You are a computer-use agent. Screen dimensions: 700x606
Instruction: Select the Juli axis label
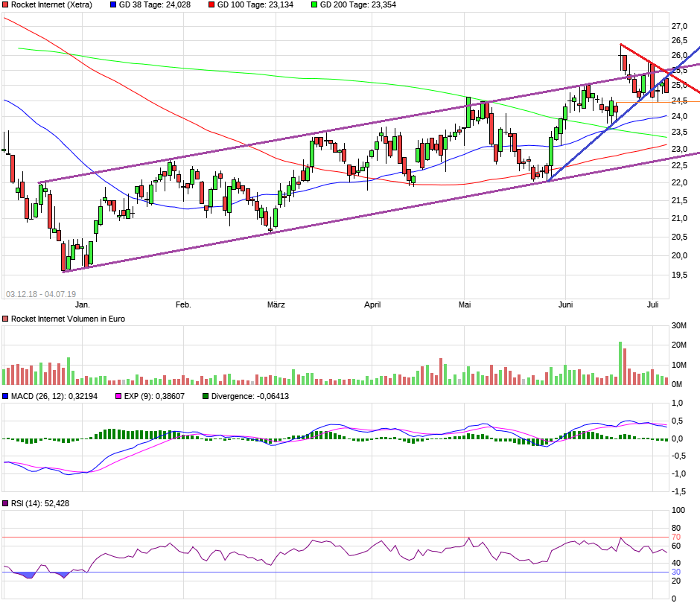point(653,304)
